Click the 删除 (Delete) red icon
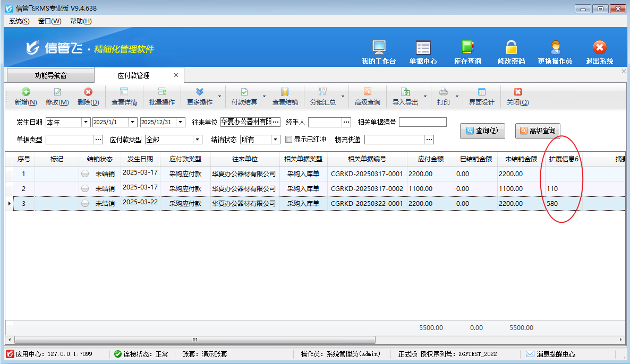 tap(88, 92)
